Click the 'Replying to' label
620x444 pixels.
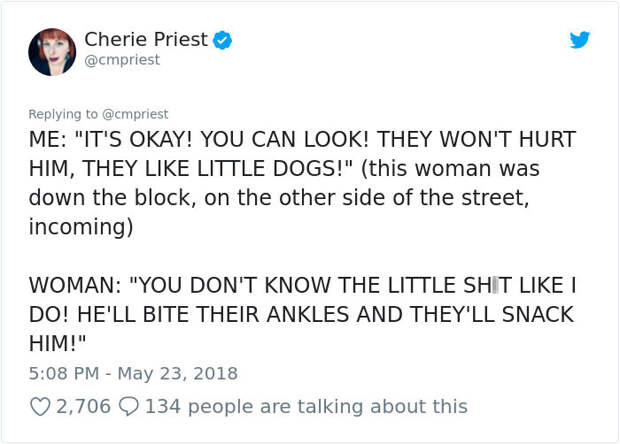click(x=63, y=114)
